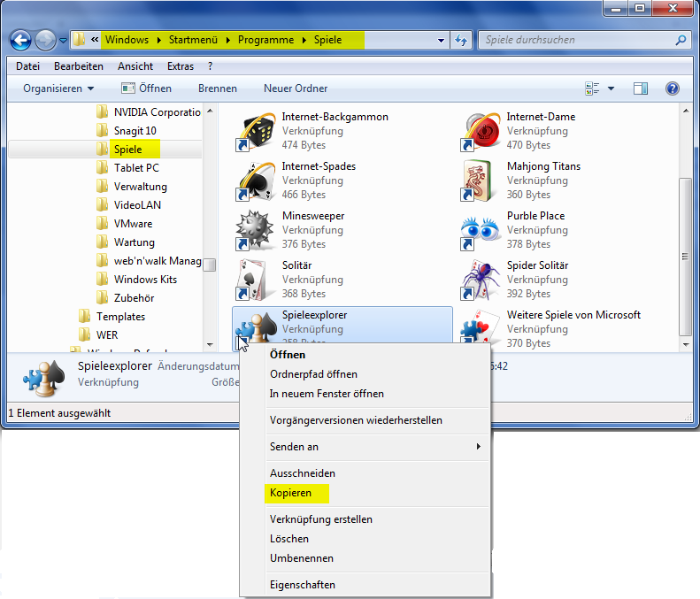Open help with the blue question icon

[673, 88]
